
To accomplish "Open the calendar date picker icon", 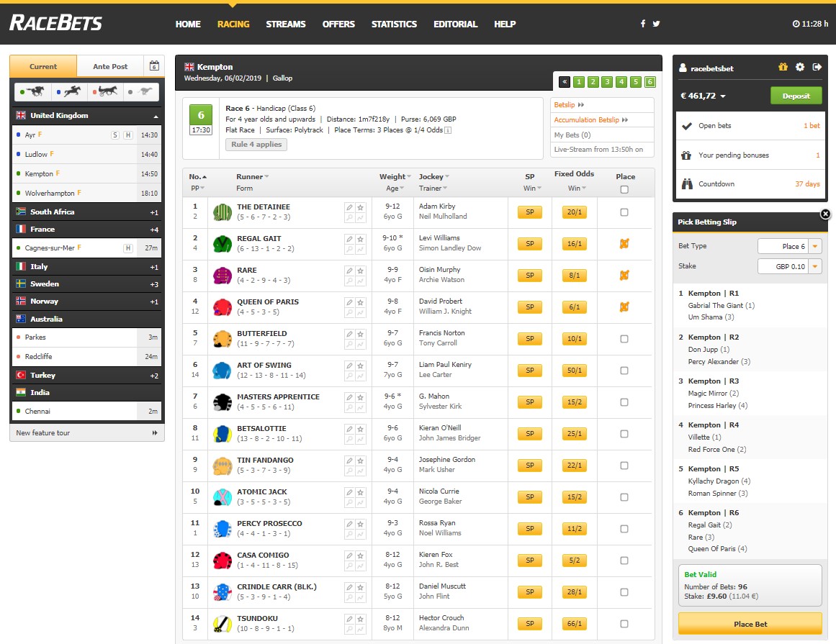I will 154,66.
